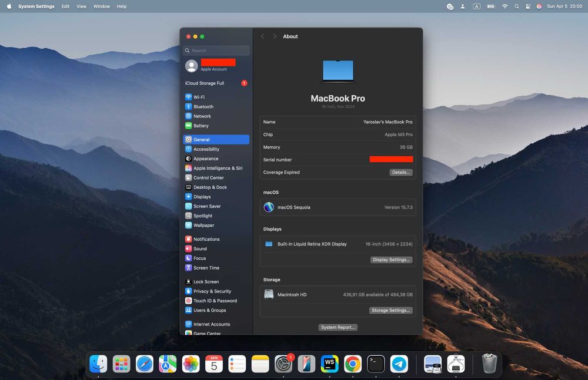Open Storage Settings button
Image resolution: width=588 pixels, height=380 pixels.
pyautogui.click(x=390, y=310)
